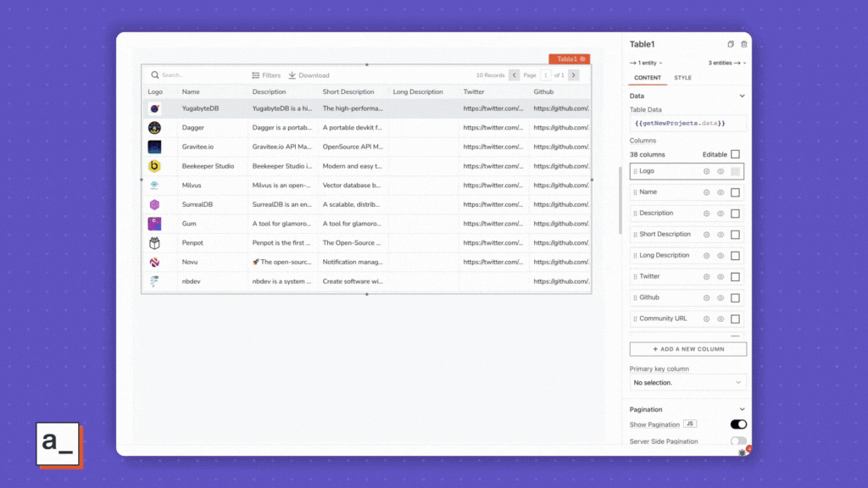This screenshot has height=488, width=868.
Task: Collapse the Data section chevron
Action: pos(743,96)
